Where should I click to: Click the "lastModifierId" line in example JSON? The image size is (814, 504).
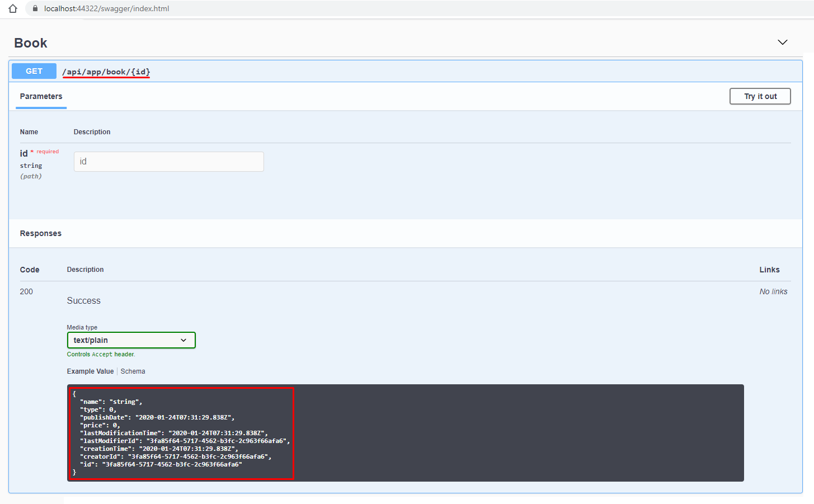[x=185, y=441]
